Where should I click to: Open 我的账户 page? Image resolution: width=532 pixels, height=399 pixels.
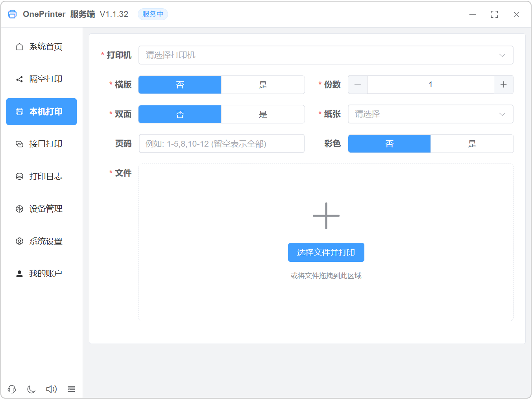click(x=41, y=274)
